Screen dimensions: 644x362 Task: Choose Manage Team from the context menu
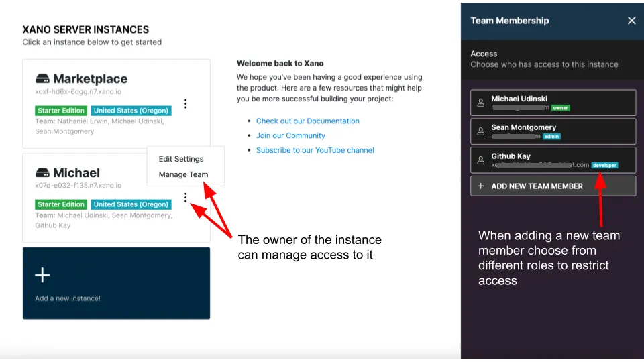183,174
